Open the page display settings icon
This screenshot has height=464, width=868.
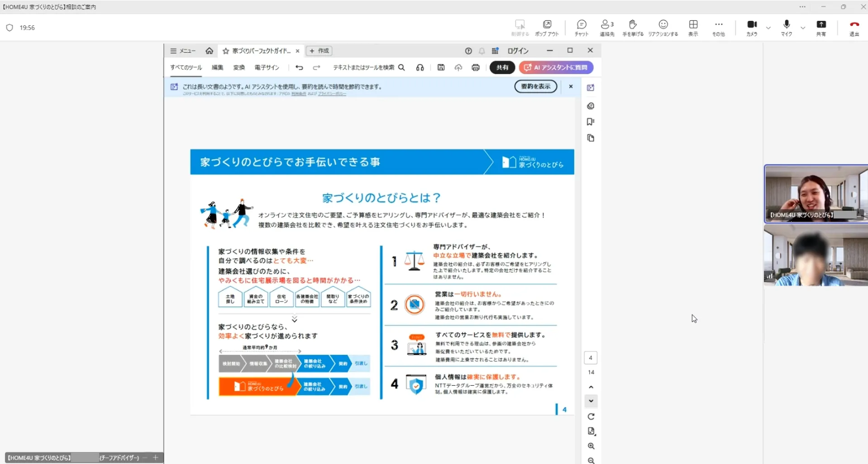point(591,431)
